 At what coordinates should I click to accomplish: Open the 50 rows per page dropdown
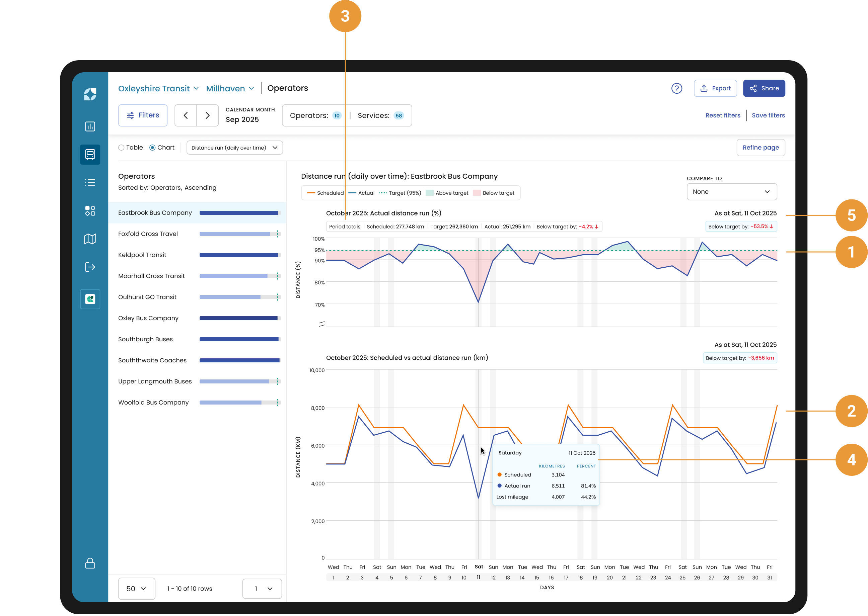coord(136,588)
